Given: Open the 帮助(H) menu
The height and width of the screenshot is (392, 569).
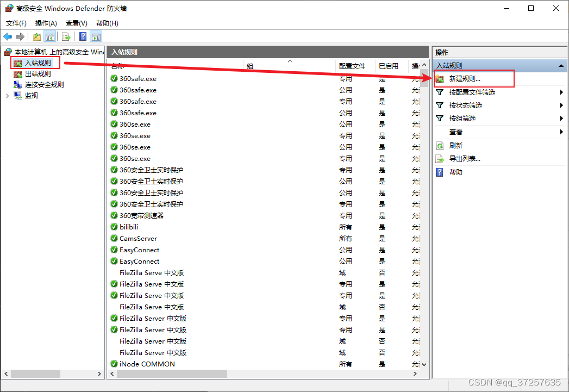Looking at the screenshot, I should (x=107, y=23).
